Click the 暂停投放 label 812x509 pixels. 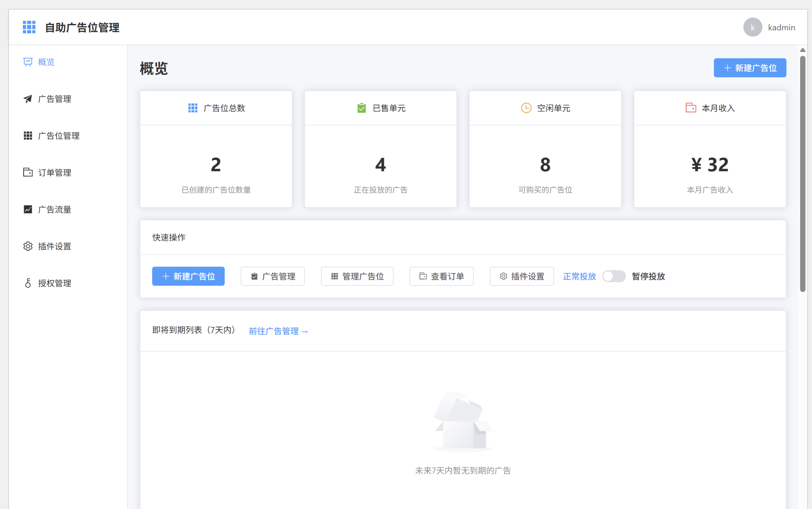648,276
